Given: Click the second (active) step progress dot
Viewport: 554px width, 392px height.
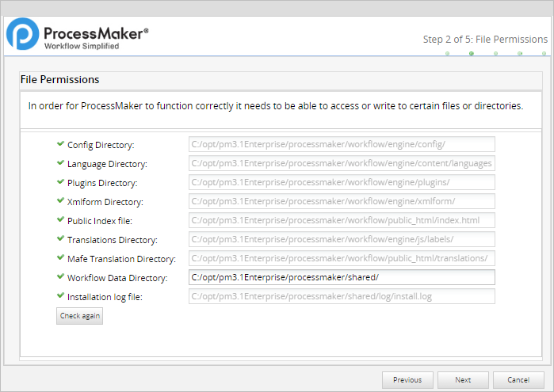Looking at the screenshot, I should (472, 54).
